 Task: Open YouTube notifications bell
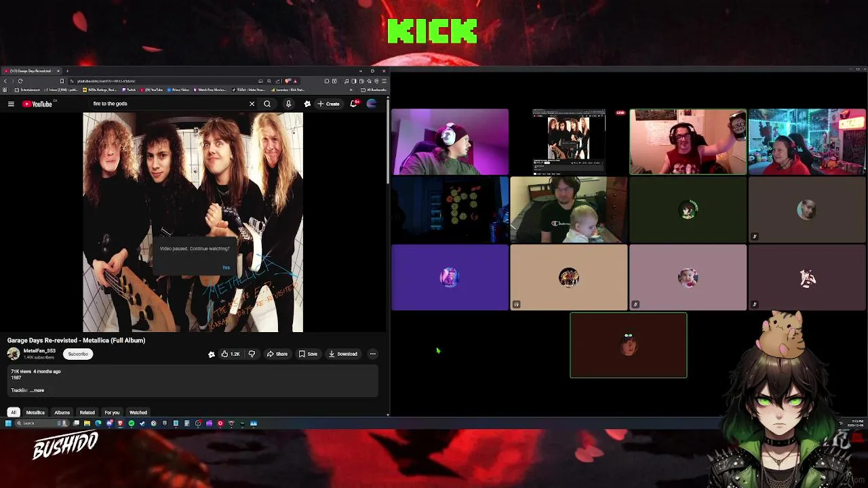click(x=353, y=104)
